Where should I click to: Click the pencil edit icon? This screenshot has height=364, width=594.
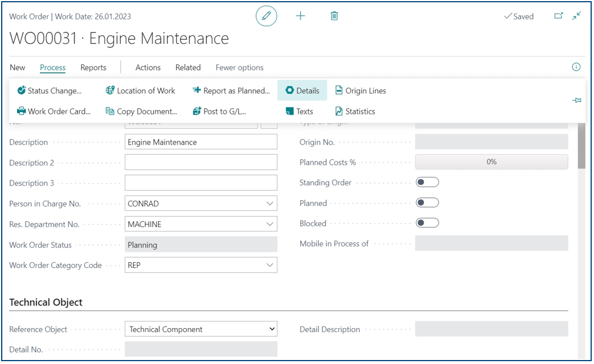pos(267,16)
